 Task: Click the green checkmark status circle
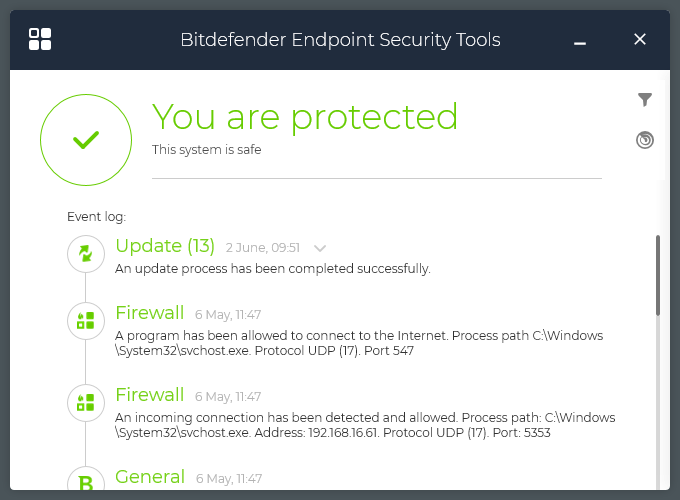click(x=86, y=140)
